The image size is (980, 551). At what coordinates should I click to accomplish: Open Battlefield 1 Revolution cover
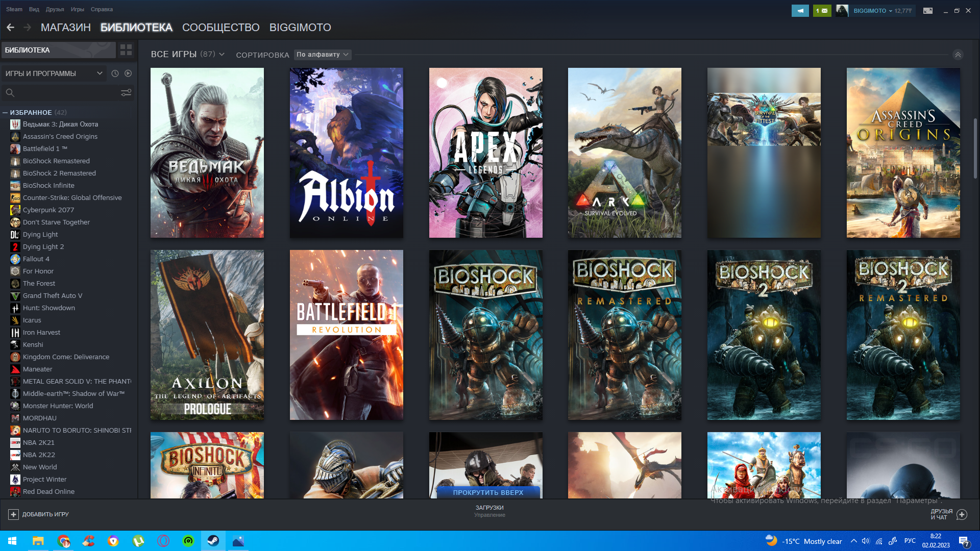346,335
